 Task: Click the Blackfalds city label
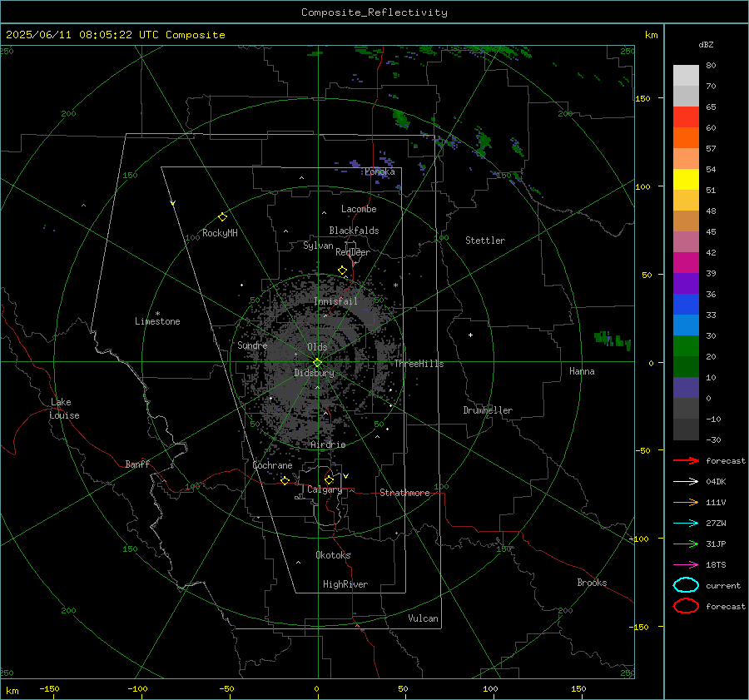pos(354,231)
